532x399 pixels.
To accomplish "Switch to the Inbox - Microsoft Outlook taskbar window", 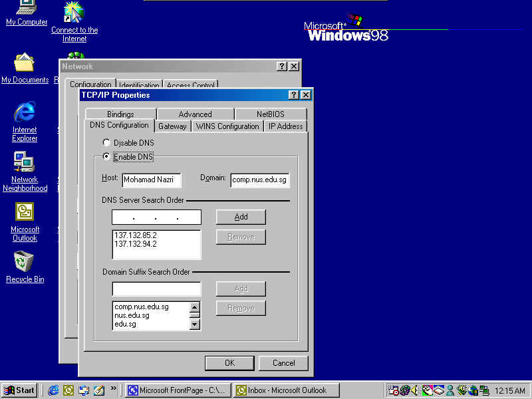I will [x=286, y=390].
